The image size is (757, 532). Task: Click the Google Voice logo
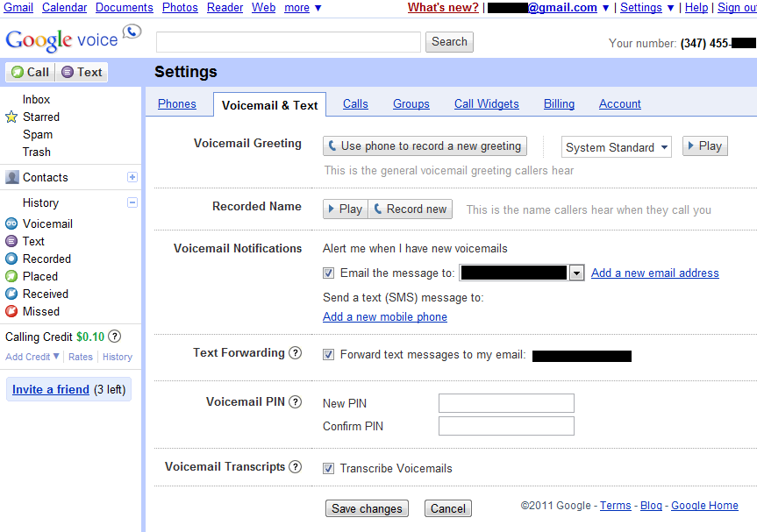(73, 39)
